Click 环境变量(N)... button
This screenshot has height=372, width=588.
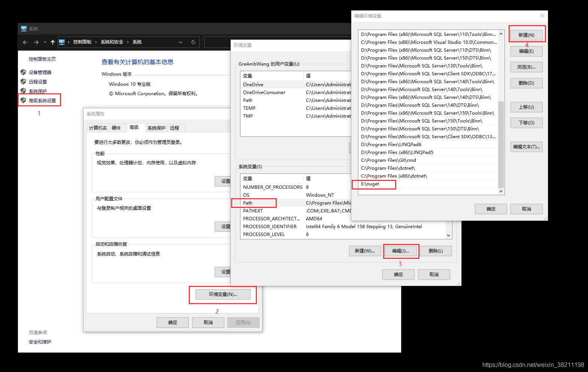(223, 294)
